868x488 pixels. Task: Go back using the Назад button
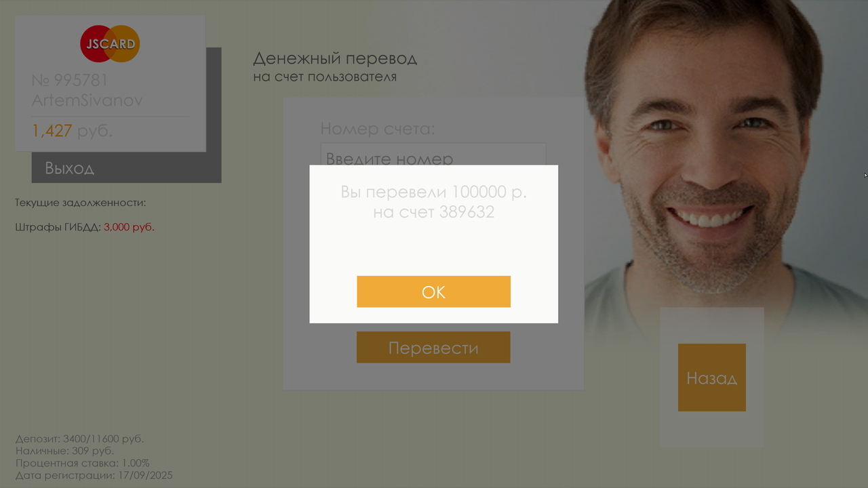point(711,378)
